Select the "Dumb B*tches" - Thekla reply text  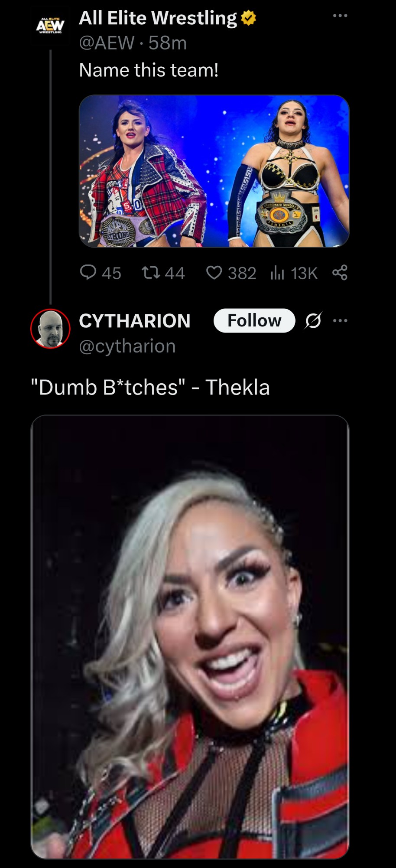tap(150, 387)
